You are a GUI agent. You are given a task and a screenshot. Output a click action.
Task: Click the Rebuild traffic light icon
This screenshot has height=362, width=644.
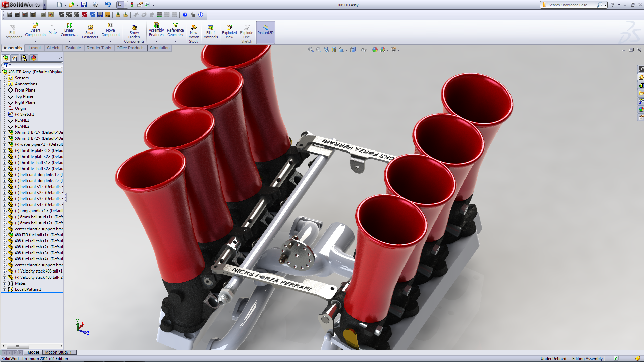132,5
